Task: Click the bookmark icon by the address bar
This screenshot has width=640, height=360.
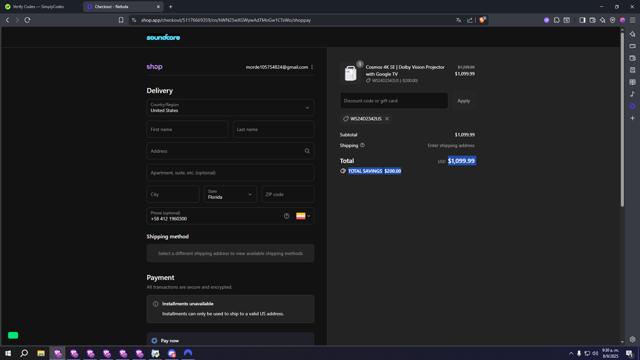Action: click(x=121, y=20)
